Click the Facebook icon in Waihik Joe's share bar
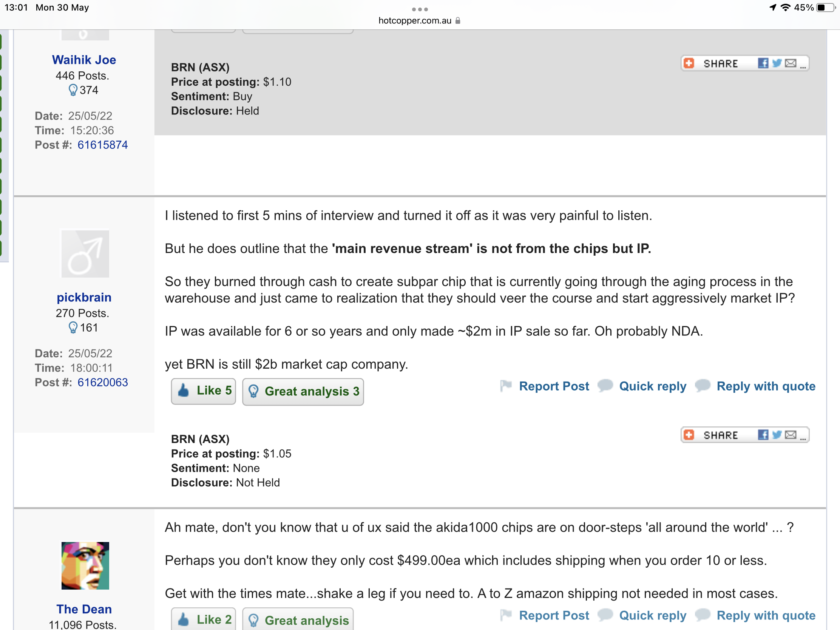This screenshot has height=630, width=840. [763, 63]
